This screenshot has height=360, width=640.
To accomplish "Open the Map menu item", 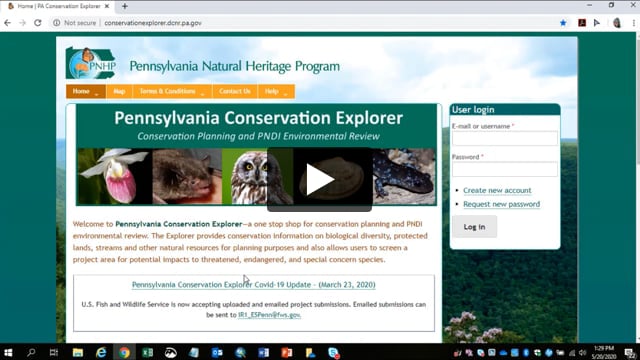I will point(119,91).
